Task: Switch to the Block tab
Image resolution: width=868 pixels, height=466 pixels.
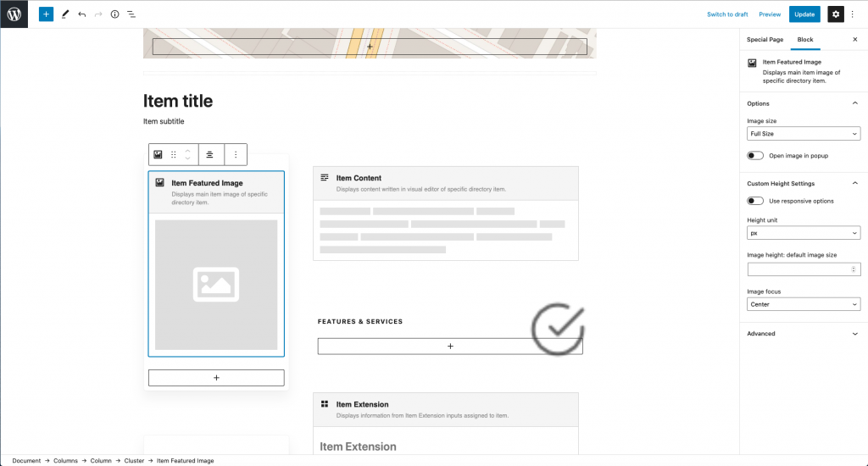Action: [805, 39]
